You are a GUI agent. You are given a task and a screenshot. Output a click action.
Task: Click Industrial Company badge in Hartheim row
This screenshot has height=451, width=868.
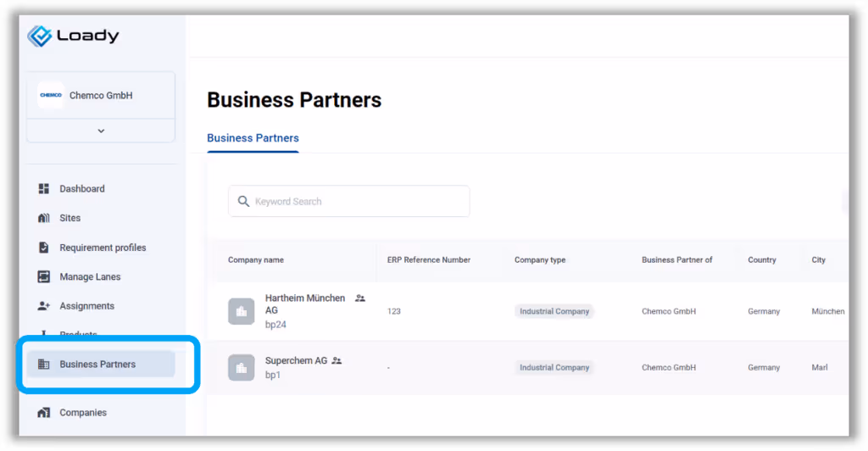tap(554, 312)
